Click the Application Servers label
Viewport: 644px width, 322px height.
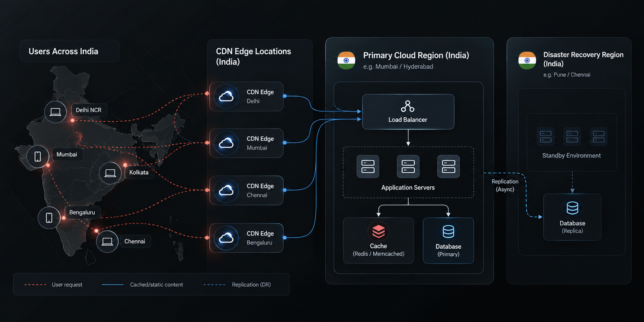(408, 187)
